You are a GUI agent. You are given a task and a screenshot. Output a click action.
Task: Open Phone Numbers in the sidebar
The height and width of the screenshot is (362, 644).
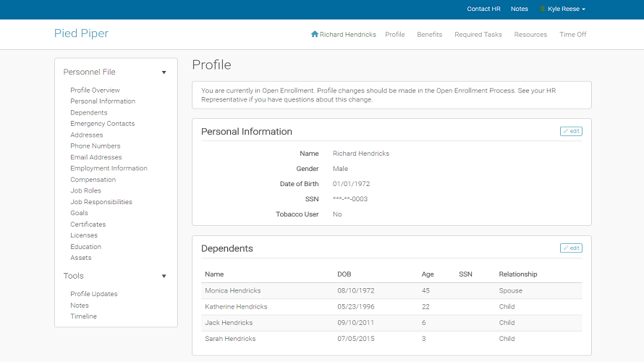coord(96,146)
